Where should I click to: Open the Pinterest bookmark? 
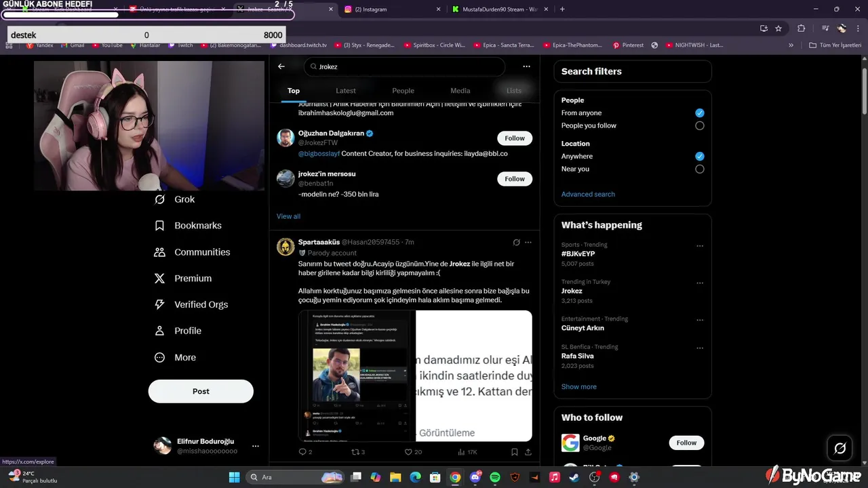[628, 45]
